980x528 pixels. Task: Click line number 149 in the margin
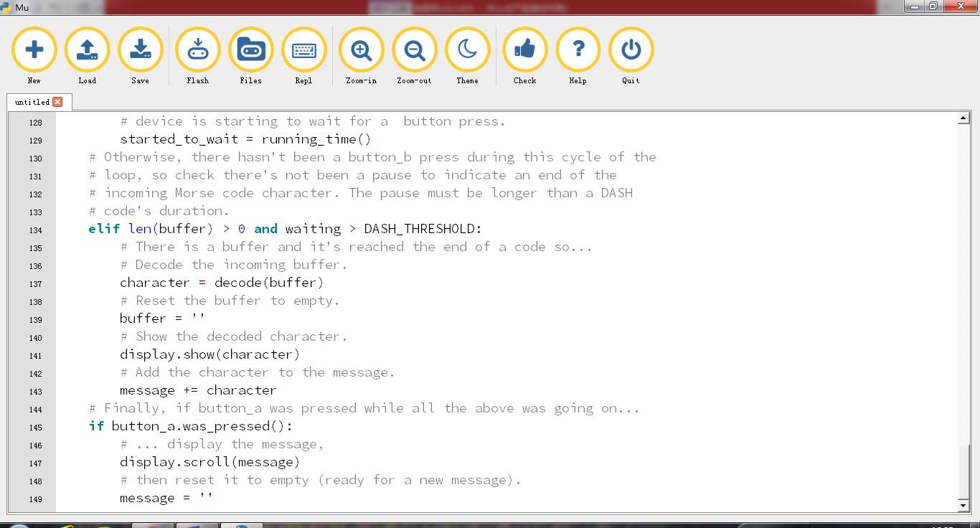(x=35, y=499)
